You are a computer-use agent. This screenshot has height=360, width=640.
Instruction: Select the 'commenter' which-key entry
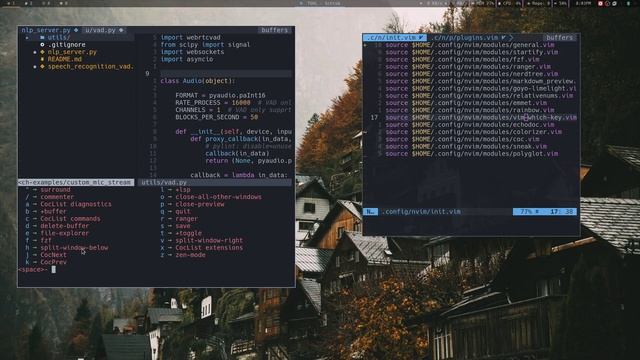click(57, 197)
